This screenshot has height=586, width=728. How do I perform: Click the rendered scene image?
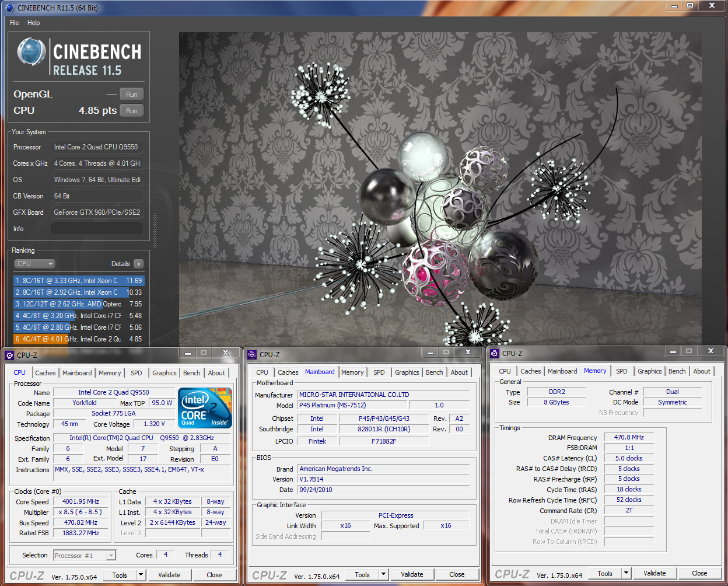(x=440, y=189)
